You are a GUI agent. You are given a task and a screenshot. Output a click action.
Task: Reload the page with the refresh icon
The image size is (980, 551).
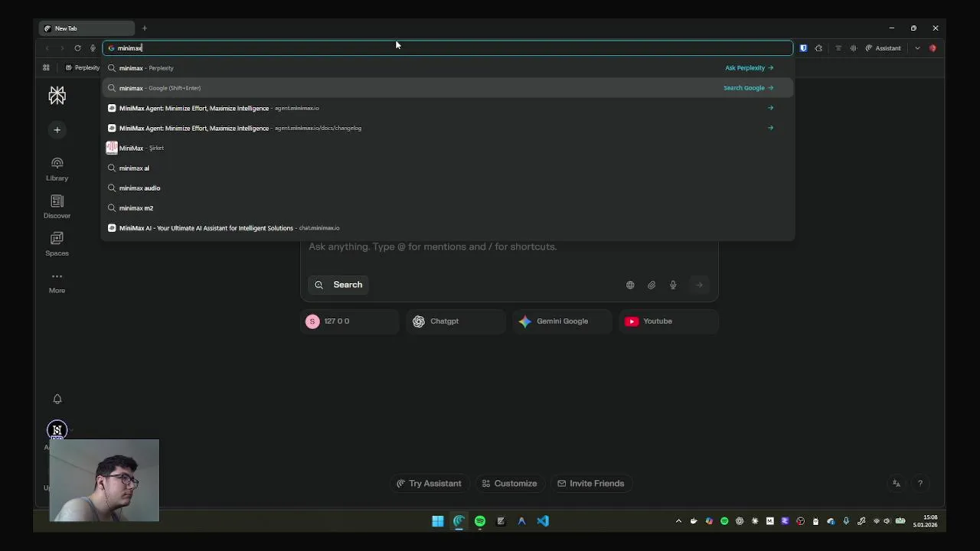[77, 48]
